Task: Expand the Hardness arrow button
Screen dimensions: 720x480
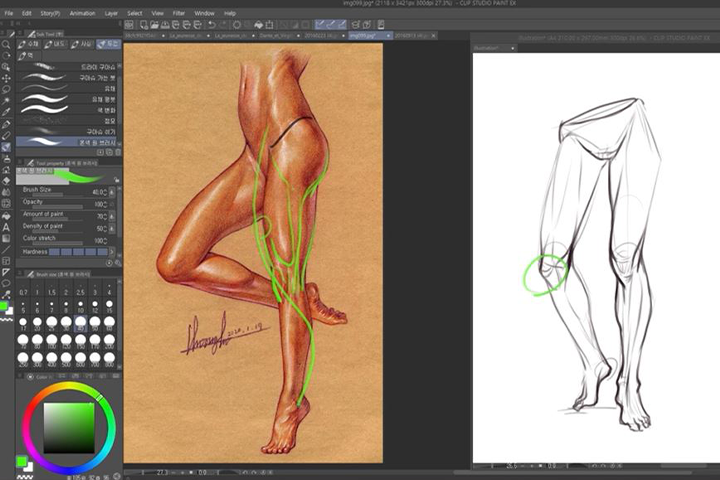Action: [112, 252]
